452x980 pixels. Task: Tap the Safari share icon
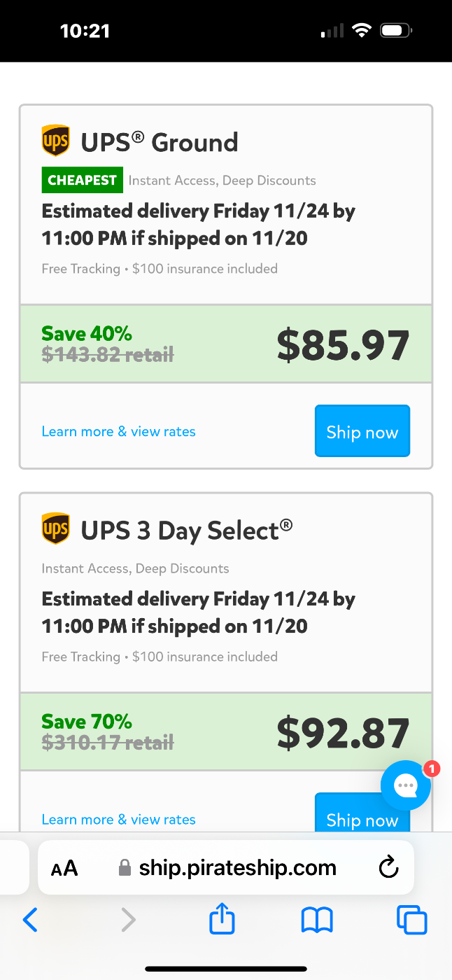point(223,919)
